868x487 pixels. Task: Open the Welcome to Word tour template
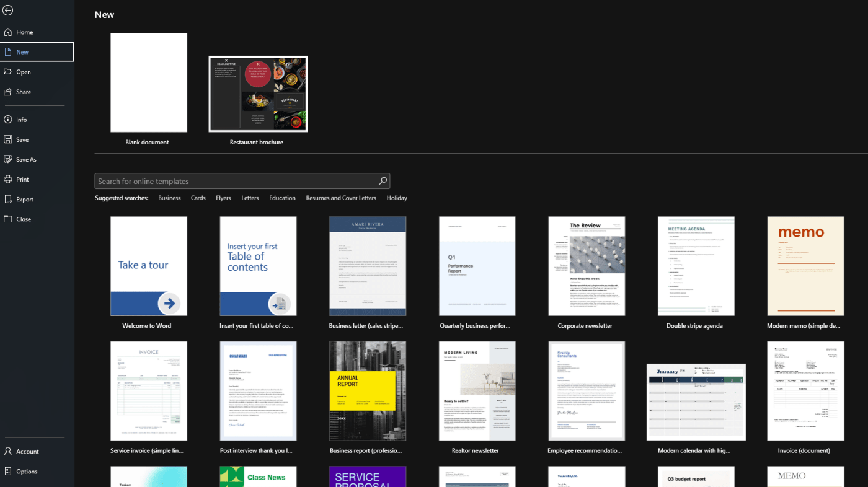click(x=149, y=266)
